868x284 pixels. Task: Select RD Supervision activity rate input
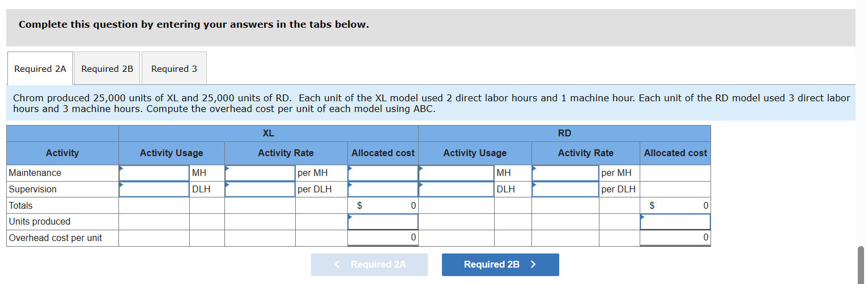[x=565, y=189]
